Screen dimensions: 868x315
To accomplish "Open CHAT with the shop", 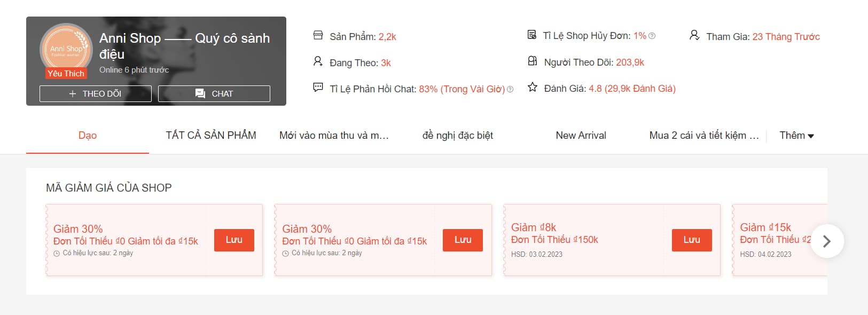I will coord(214,93).
